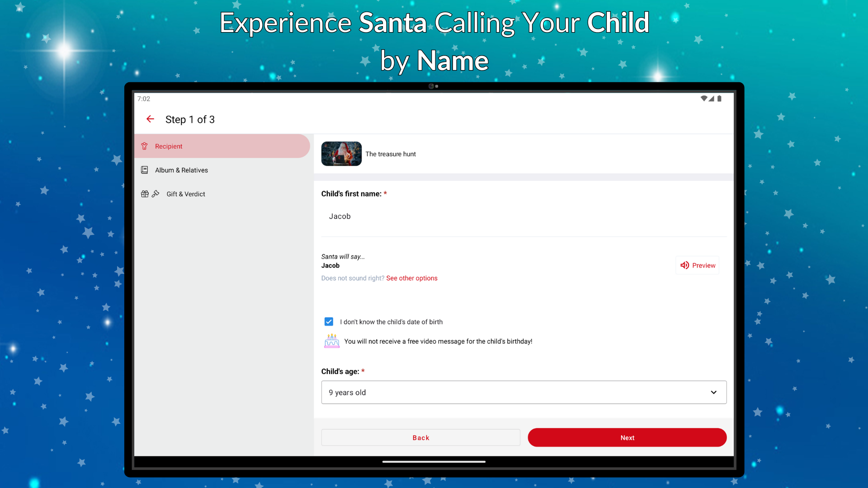
Task: Click the treasure hunt Santa thumbnail
Action: 341,154
